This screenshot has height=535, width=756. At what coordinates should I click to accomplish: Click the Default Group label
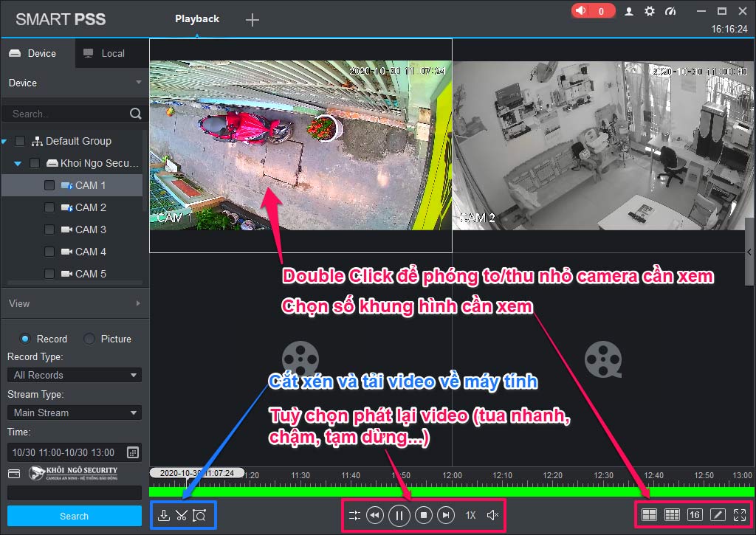coord(78,141)
